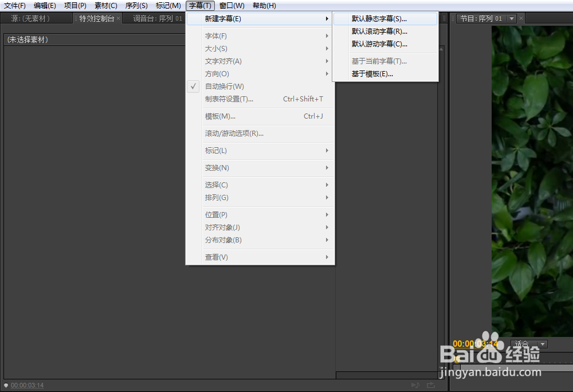Expand the 变换 (Transform) submenu
Viewport: 573px width, 392px height.
coord(224,168)
